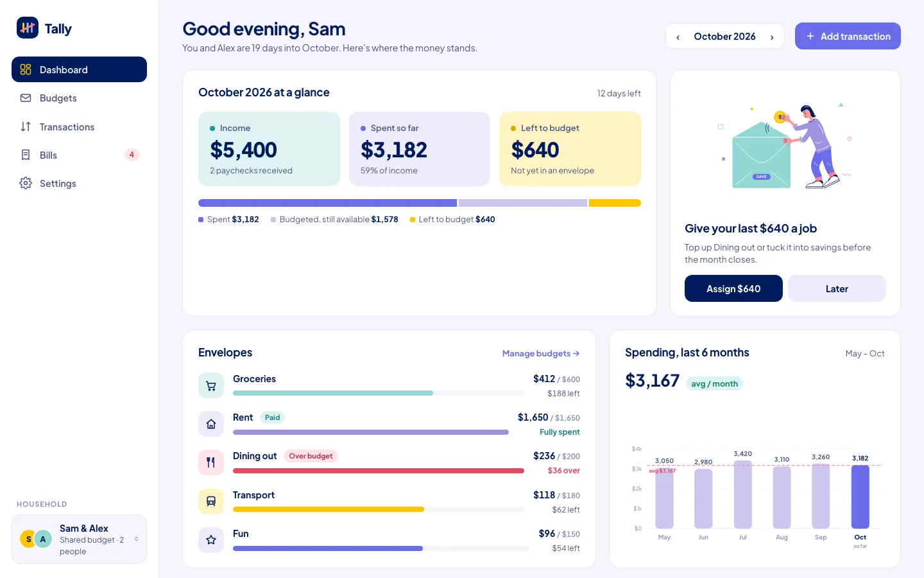Click the Fun progress bar

381,548
